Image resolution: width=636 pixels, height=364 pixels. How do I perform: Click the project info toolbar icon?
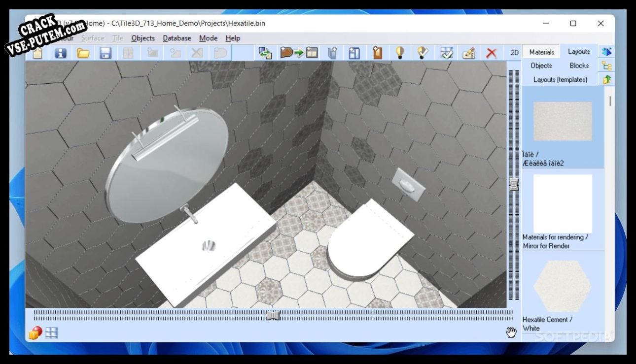click(60, 53)
